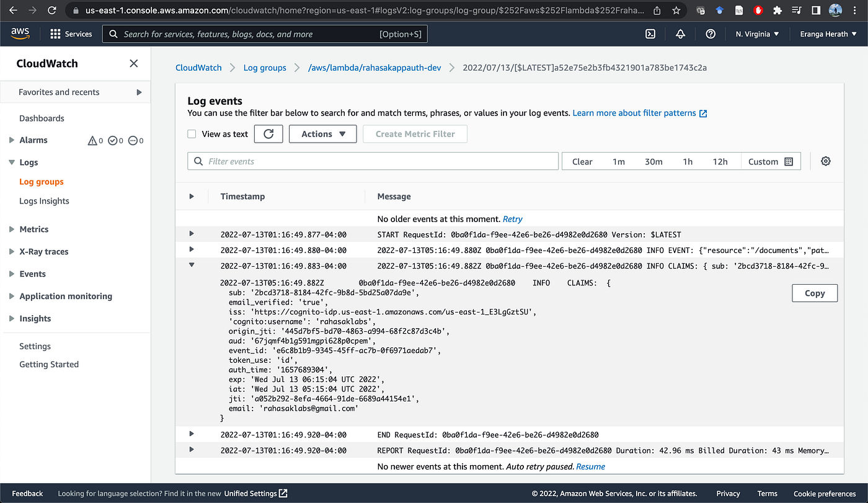Open Learn more about filter patterns

(640, 113)
